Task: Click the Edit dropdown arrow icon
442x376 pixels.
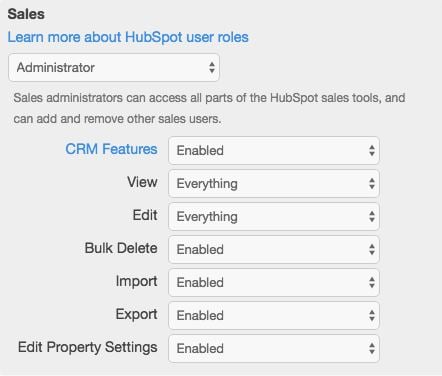Action: coord(372,216)
